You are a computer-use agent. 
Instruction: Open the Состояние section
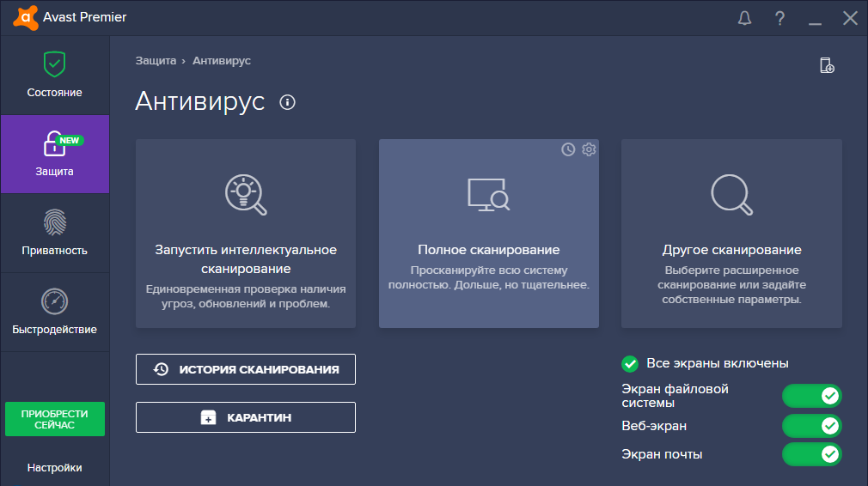pyautogui.click(x=55, y=76)
